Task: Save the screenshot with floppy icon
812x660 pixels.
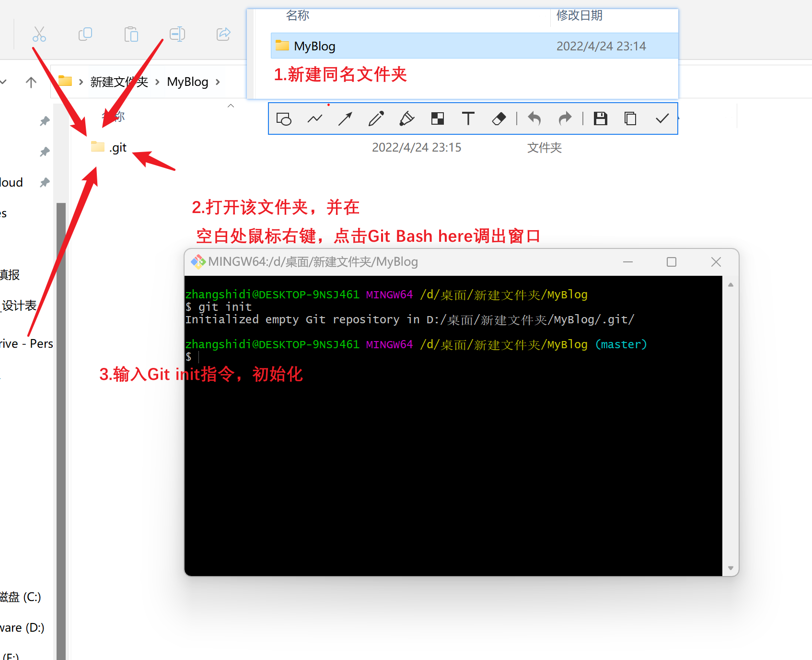Action: 601,118
